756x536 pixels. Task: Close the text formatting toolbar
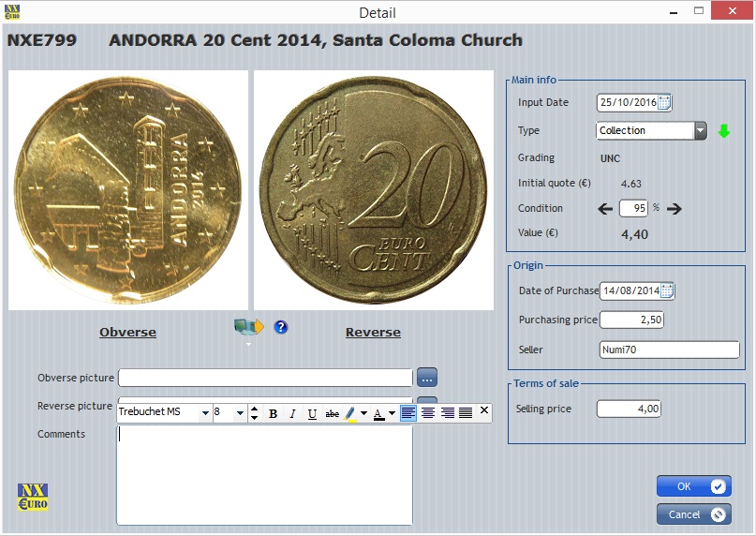tap(484, 410)
